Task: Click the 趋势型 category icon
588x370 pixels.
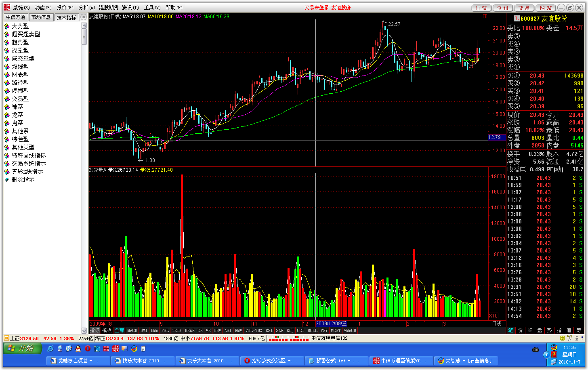Action: point(7,42)
